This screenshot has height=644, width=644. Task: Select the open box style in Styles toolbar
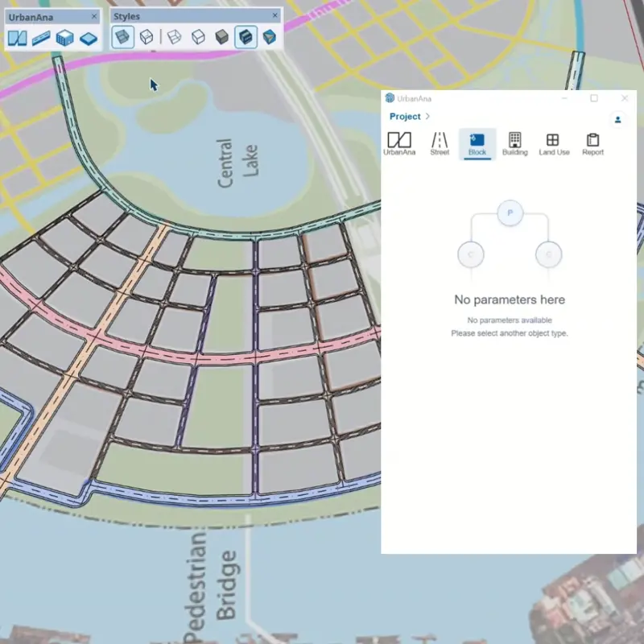[x=174, y=35]
